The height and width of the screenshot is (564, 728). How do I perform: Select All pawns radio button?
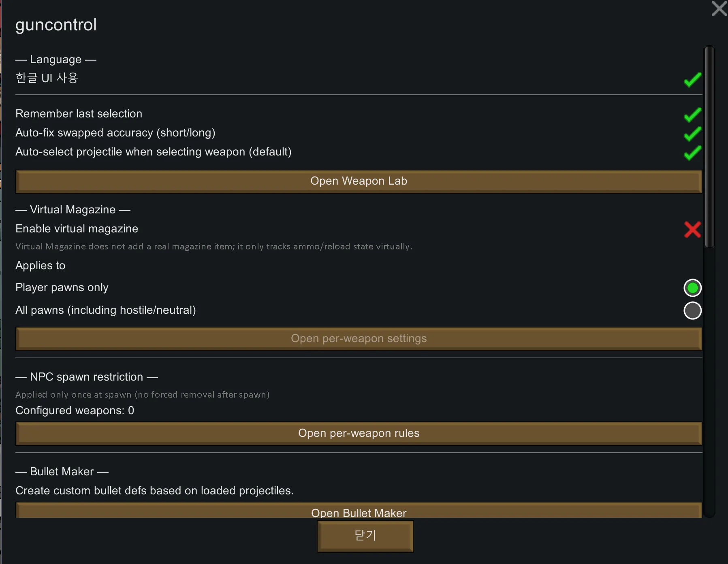[692, 311]
